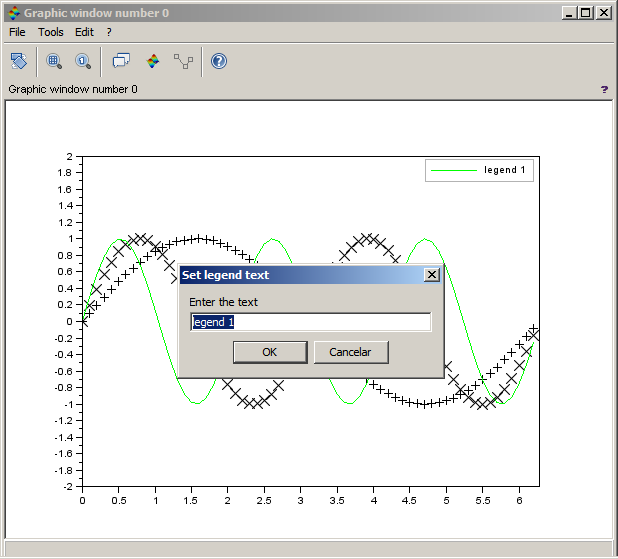Open the File menu
Screen dimensions: 618x559
[x=17, y=32]
